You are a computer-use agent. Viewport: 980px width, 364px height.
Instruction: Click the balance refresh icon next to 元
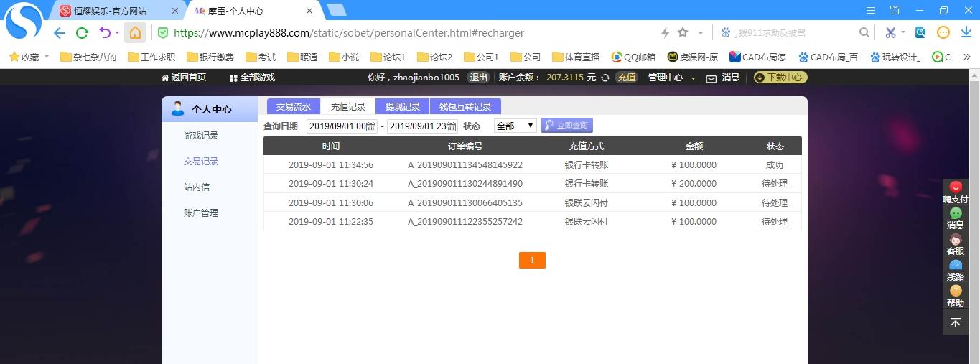pyautogui.click(x=605, y=78)
